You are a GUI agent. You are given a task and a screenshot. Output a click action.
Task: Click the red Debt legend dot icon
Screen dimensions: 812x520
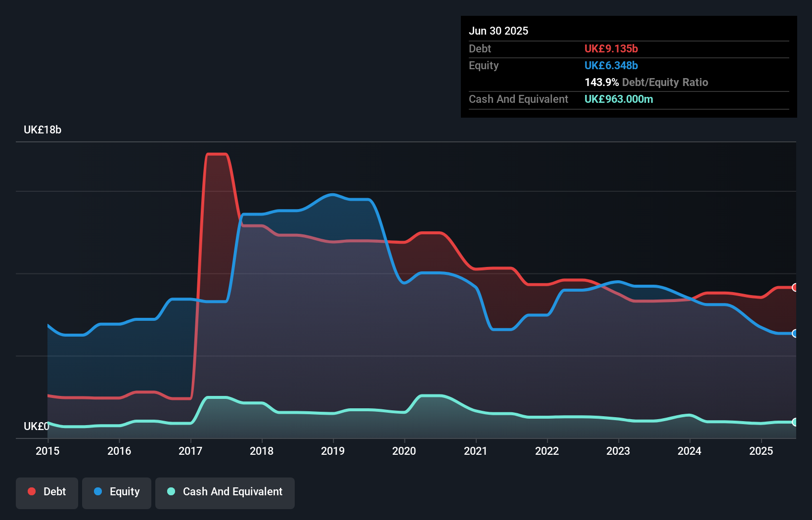point(31,491)
